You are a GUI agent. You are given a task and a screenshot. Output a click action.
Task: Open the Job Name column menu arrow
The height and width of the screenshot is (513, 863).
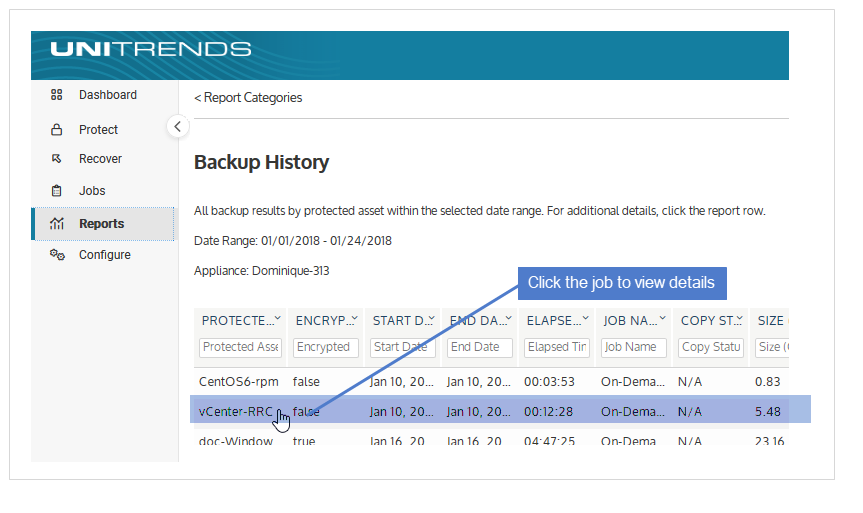[663, 318]
